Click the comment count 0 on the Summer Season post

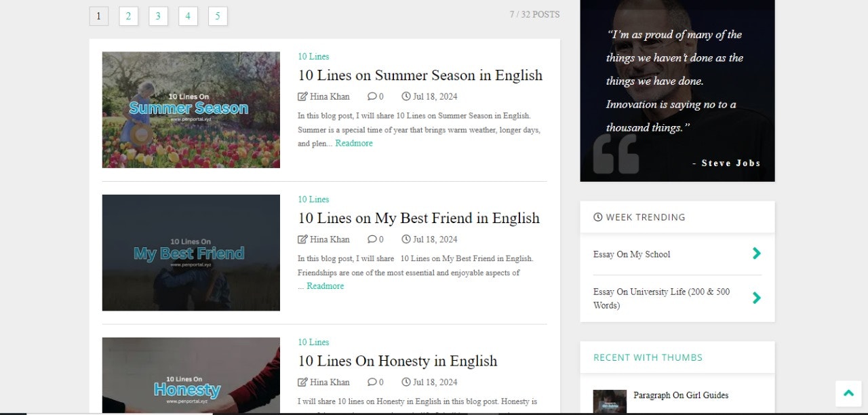[381, 96]
